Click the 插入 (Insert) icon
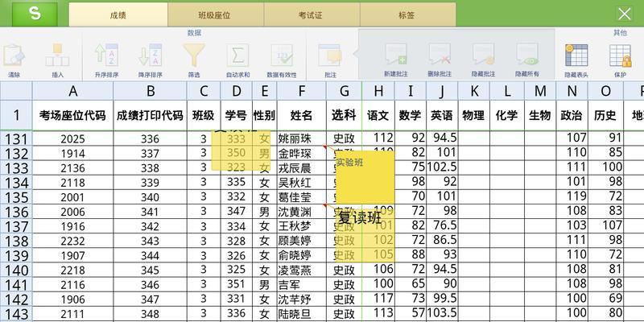 pyautogui.click(x=57, y=58)
